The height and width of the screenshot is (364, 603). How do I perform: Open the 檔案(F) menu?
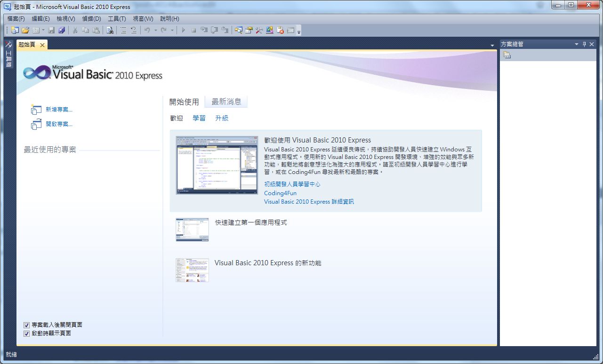[16, 19]
